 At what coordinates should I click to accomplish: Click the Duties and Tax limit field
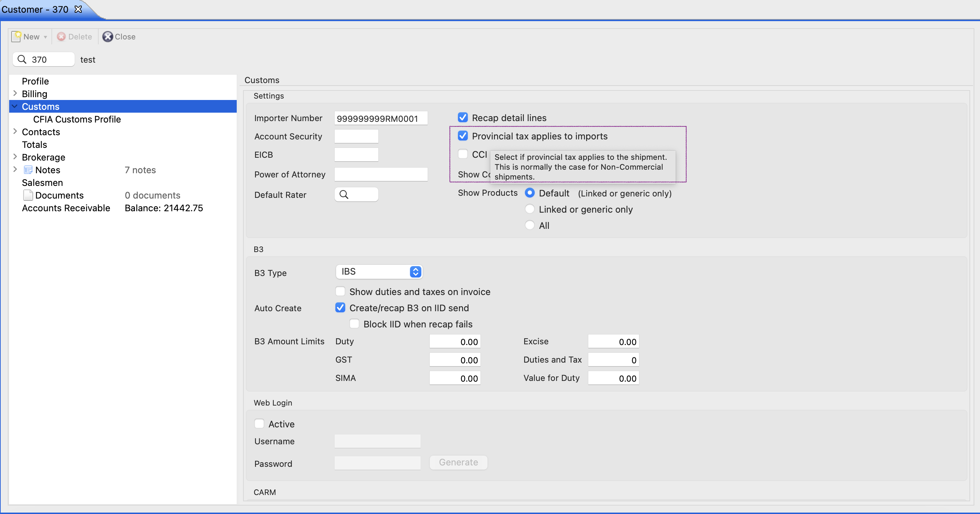[613, 360]
